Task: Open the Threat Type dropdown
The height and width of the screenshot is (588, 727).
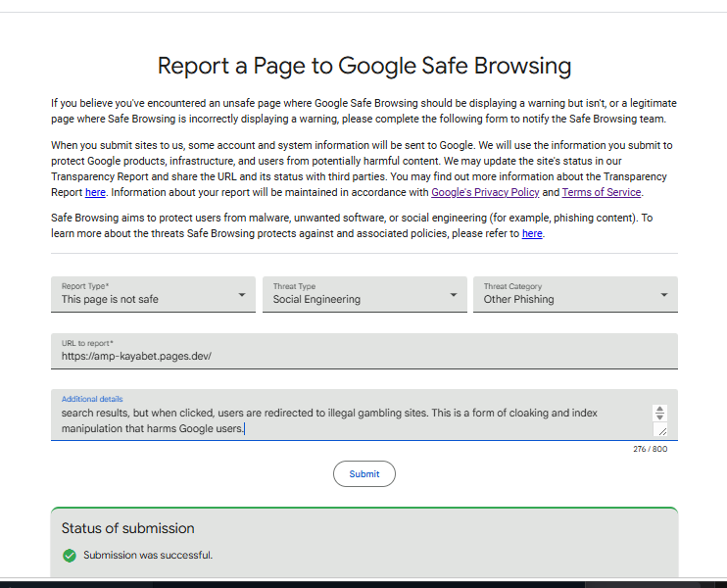Action: click(364, 294)
